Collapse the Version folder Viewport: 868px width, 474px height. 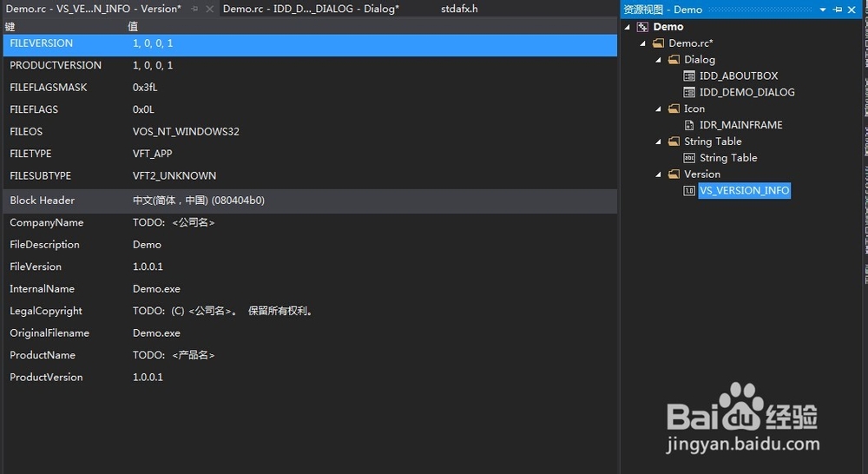pos(658,174)
